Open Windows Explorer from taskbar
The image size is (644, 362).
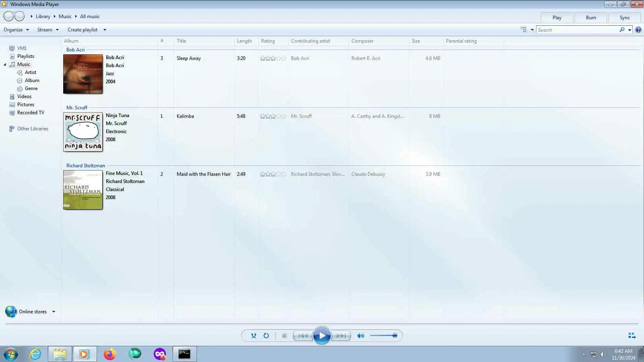click(60, 354)
